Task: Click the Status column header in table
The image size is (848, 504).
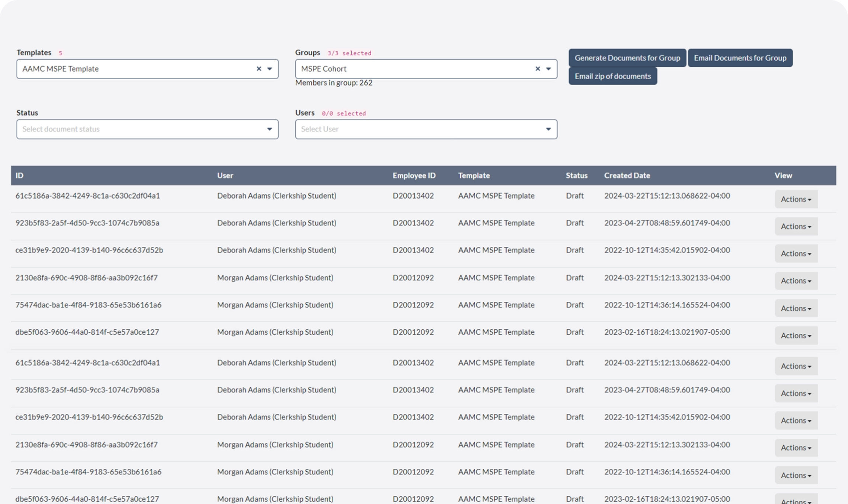Action: pos(577,176)
